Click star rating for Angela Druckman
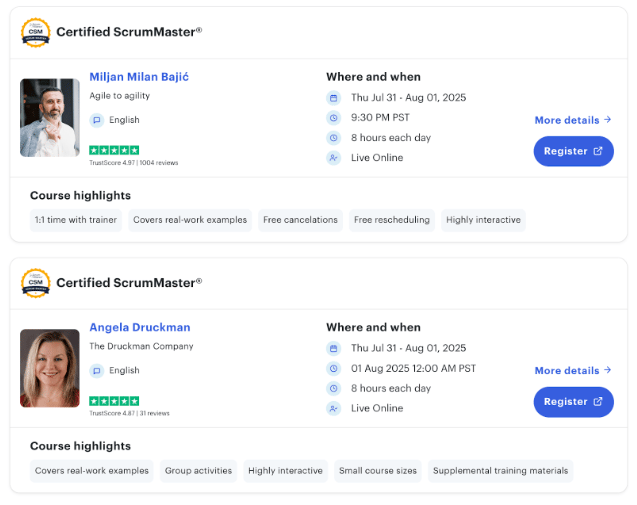 tap(114, 401)
